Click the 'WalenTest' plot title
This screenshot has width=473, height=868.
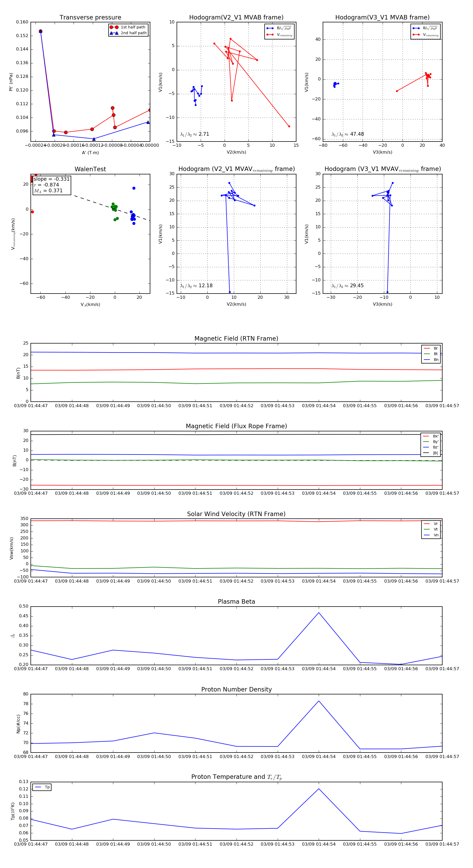tap(90, 169)
